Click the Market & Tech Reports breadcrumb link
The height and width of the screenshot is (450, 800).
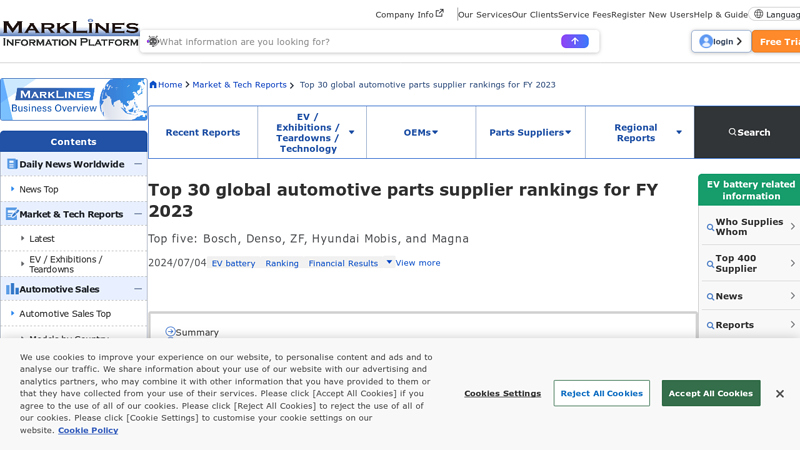click(x=239, y=85)
